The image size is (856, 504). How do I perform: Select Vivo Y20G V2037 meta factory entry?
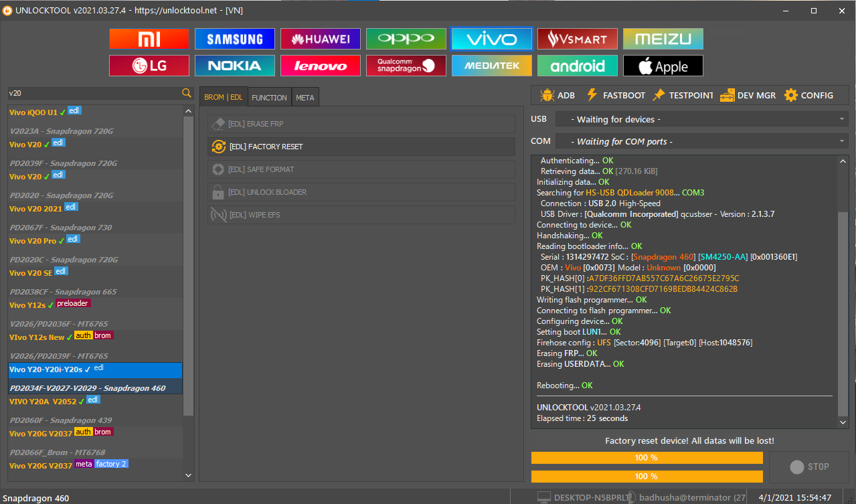tap(96, 466)
